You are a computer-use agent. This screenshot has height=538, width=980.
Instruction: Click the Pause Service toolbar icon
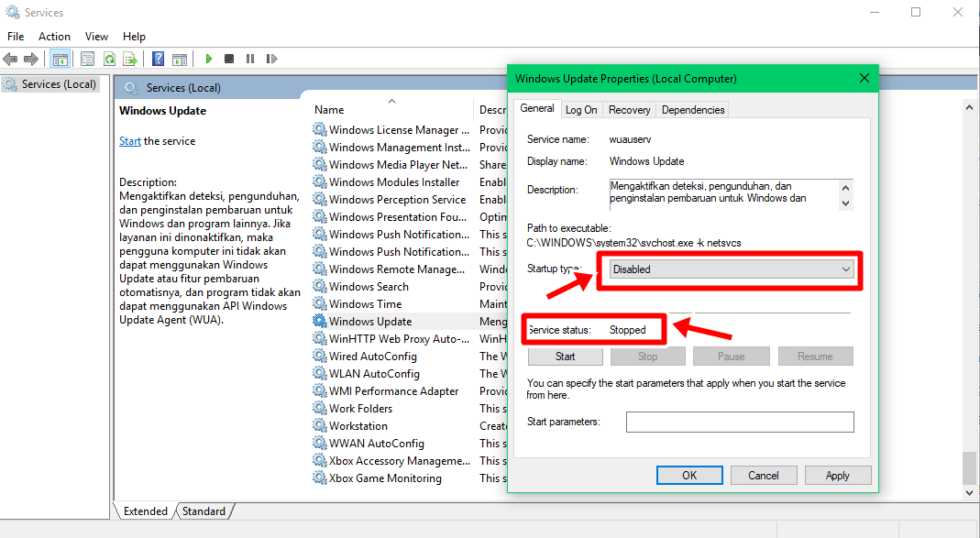250,59
